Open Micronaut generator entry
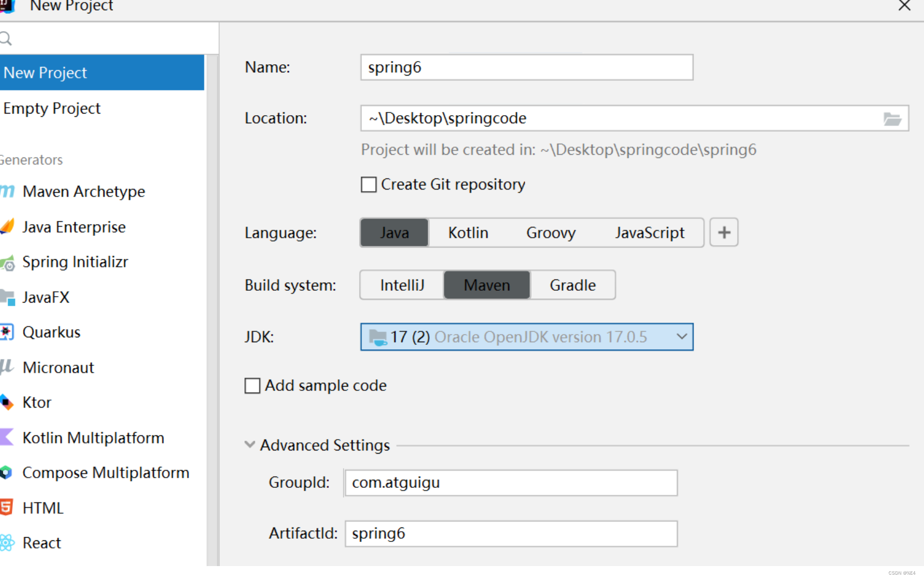 coord(102,367)
